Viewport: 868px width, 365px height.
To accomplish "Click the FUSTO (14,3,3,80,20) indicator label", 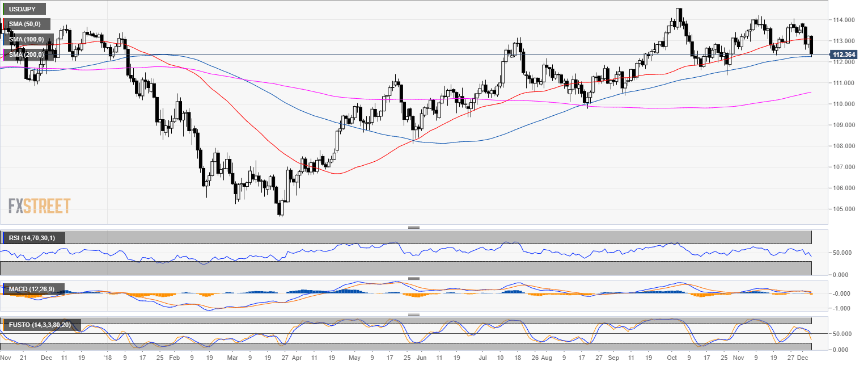I will 41,325.
